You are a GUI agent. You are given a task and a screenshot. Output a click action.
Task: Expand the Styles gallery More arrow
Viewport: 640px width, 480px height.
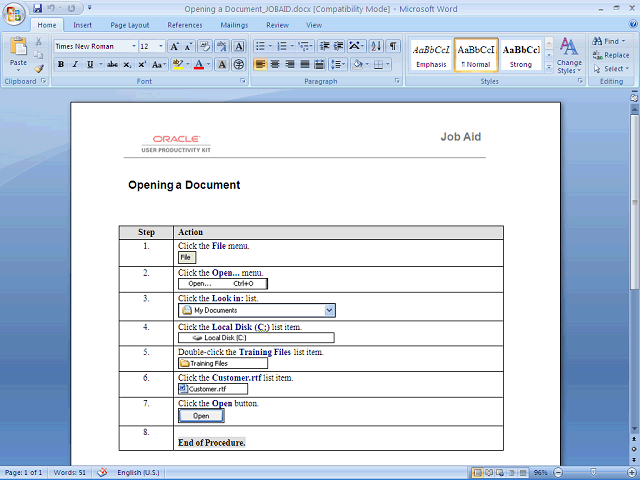pos(549,67)
